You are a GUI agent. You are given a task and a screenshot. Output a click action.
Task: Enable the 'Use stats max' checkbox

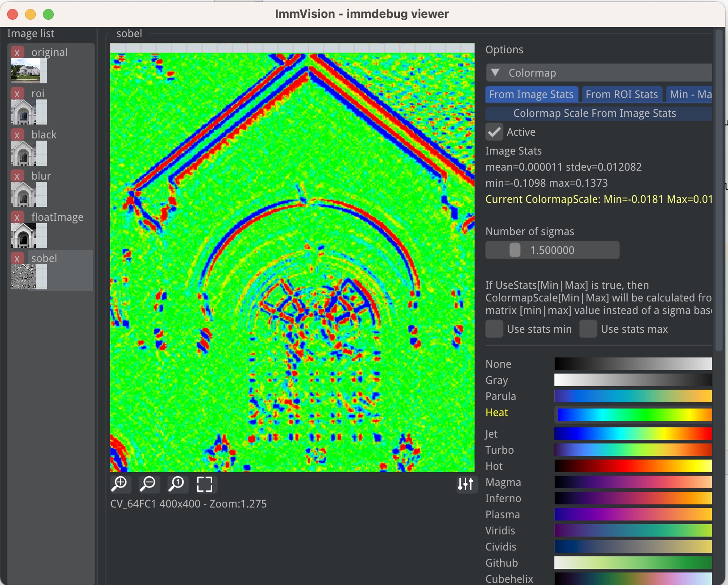589,329
